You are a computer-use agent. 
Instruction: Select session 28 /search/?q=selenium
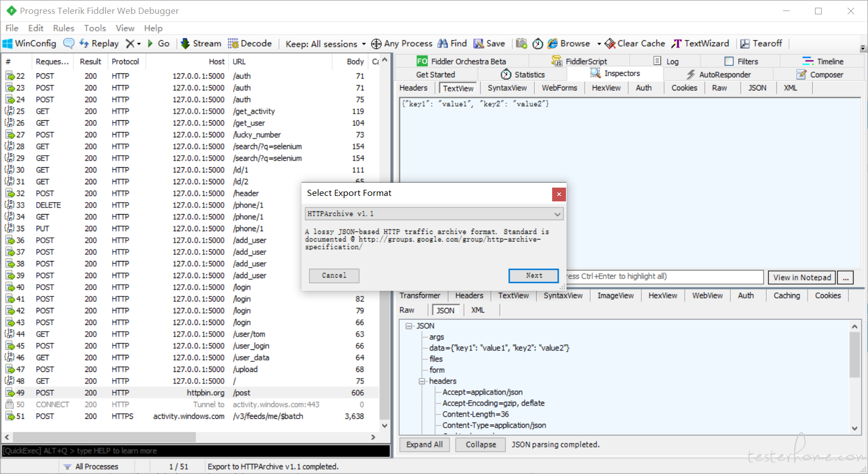click(x=190, y=147)
